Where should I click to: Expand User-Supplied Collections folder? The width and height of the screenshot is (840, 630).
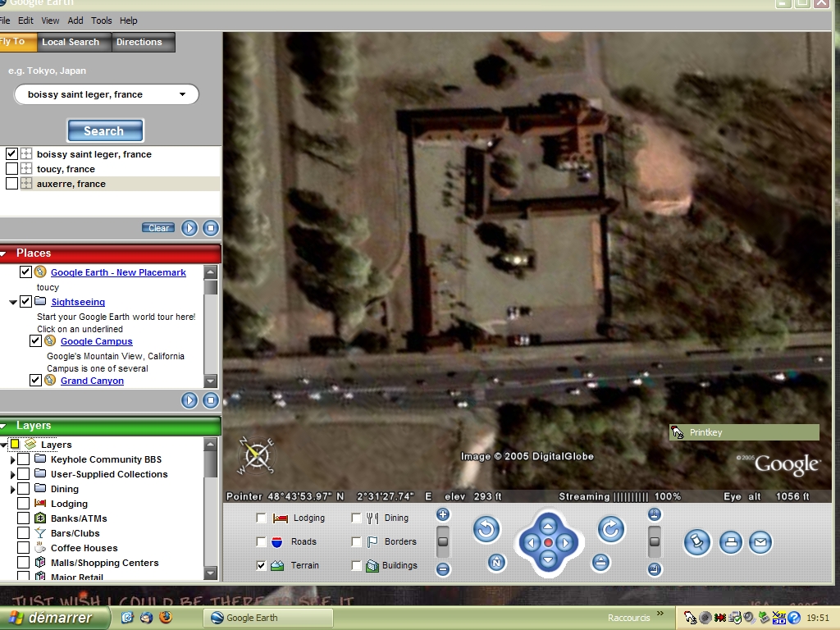(x=13, y=474)
